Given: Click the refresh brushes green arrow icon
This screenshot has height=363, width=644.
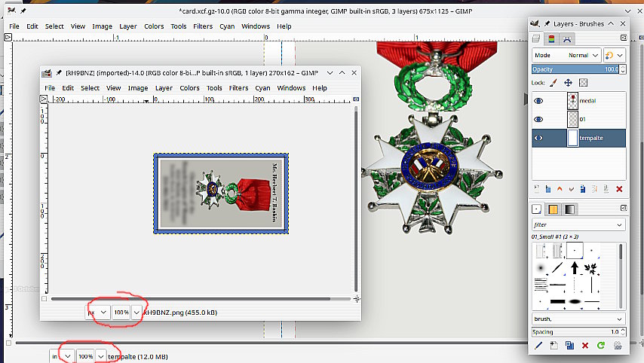Looking at the screenshot, I should coord(600,345).
